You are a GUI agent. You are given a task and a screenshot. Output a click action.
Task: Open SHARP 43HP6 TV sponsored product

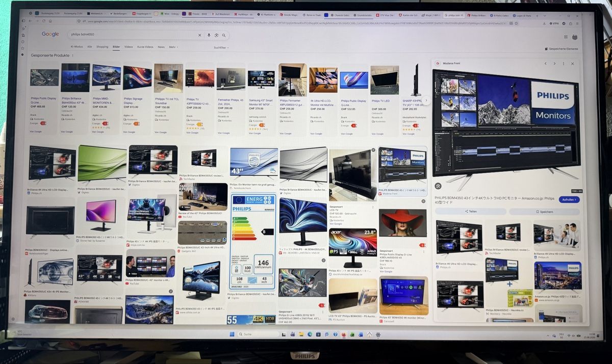point(414,97)
